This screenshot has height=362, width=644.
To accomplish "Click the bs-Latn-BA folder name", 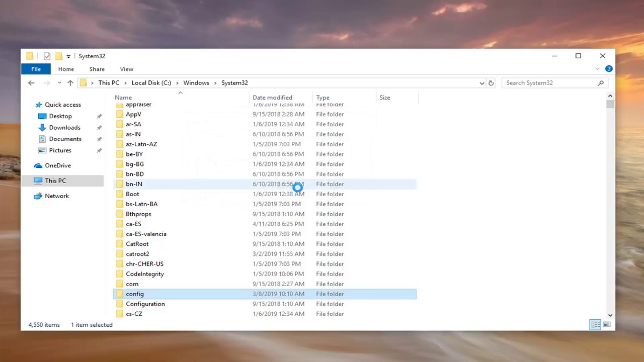I will [x=141, y=204].
